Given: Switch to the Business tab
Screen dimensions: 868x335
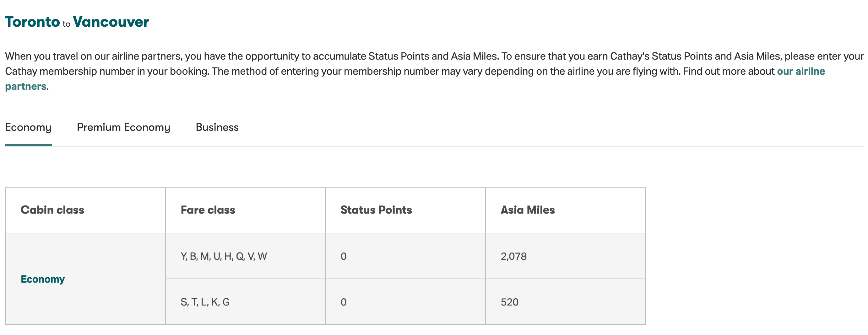Looking at the screenshot, I should point(217,127).
